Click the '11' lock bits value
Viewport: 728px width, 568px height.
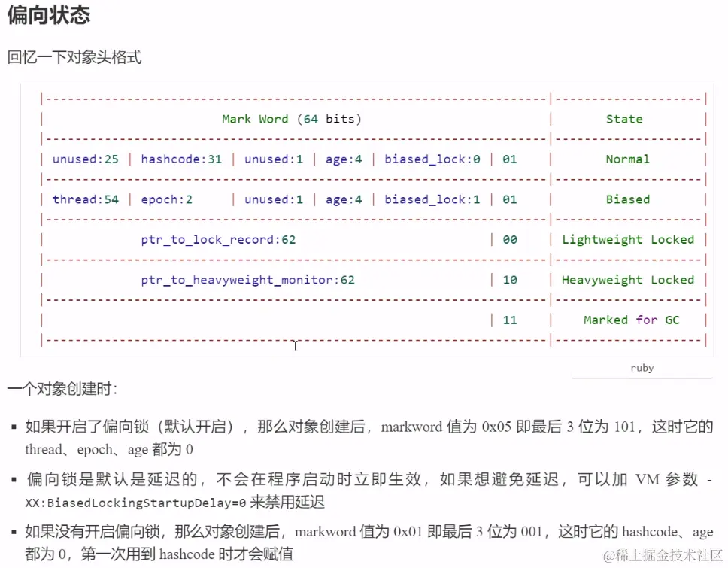510,320
